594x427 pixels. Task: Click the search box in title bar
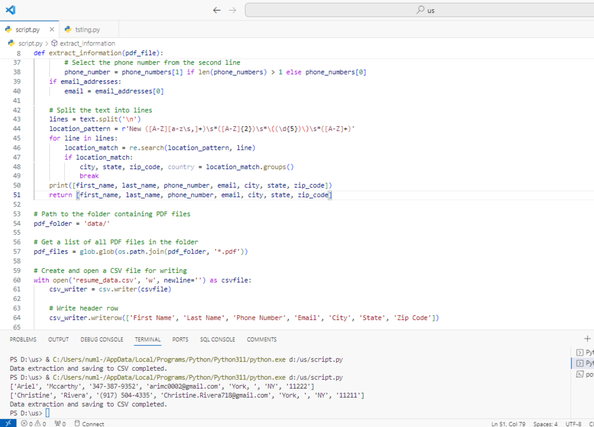click(419, 10)
